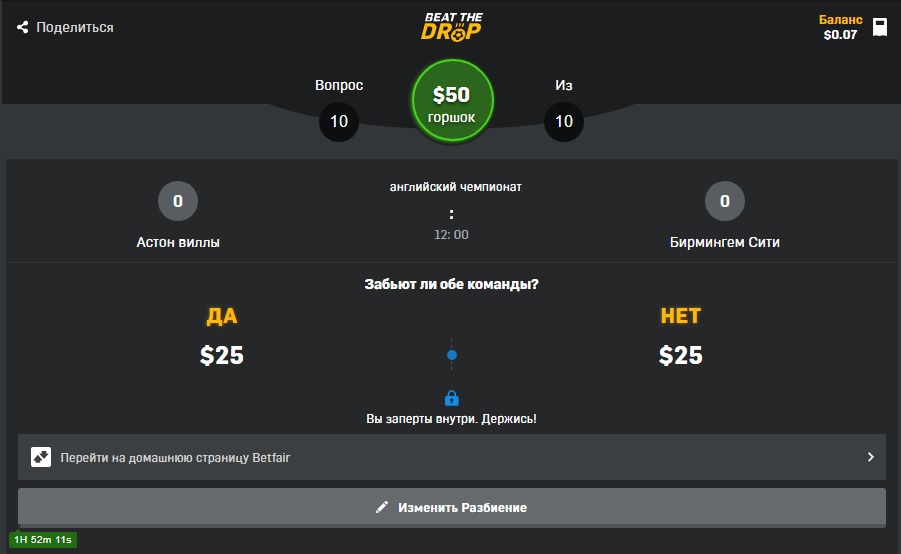Image resolution: width=901 pixels, height=554 pixels.
Task: Click the Изменить Разбиение button
Action: [x=452, y=507]
